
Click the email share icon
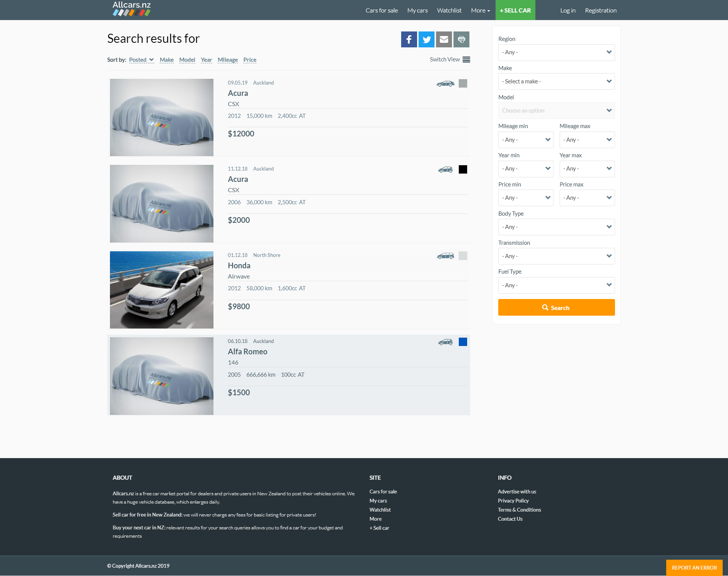click(x=444, y=39)
